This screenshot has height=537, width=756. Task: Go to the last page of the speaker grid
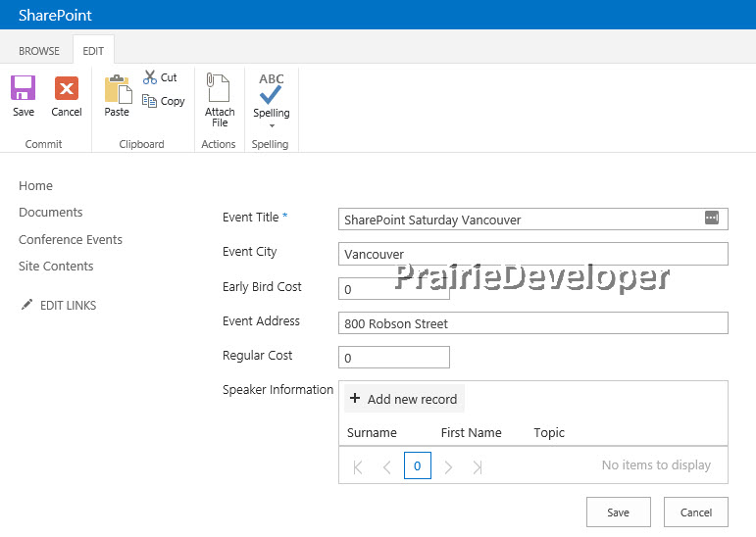(478, 466)
